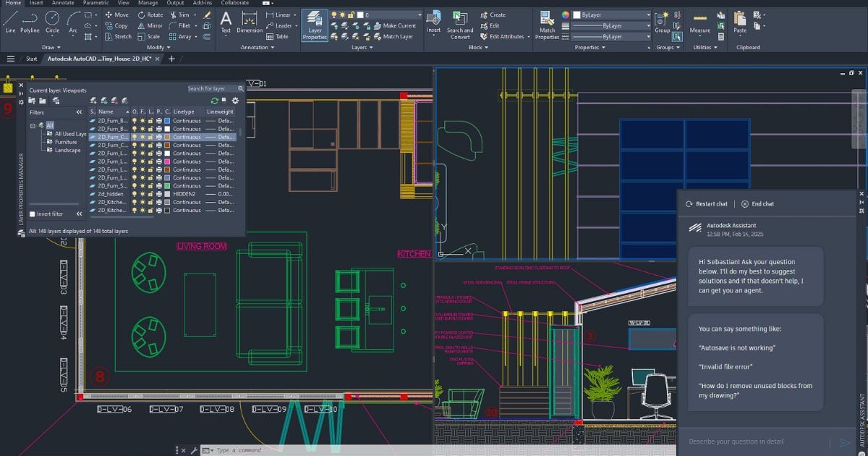This screenshot has width=868, height=456.
Task: Expand the Block panel dropdown
Action: (x=478, y=47)
